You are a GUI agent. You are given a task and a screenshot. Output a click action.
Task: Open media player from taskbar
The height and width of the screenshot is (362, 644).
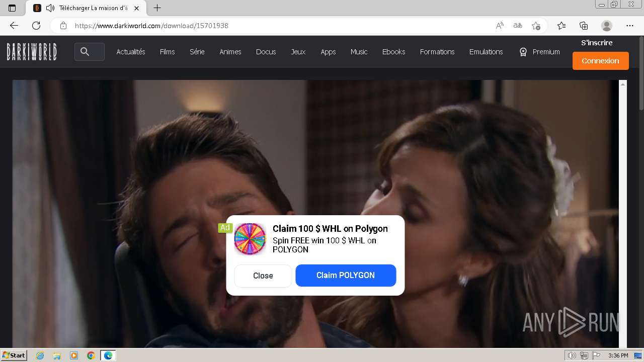(74, 355)
